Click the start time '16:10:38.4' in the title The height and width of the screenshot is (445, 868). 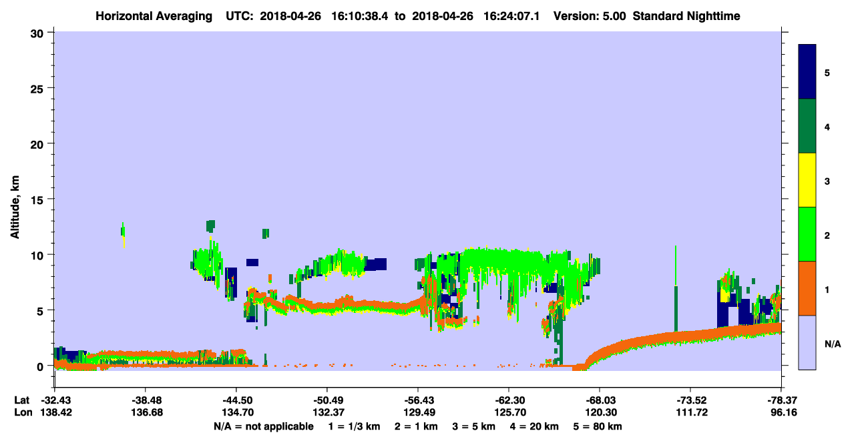[x=359, y=16]
